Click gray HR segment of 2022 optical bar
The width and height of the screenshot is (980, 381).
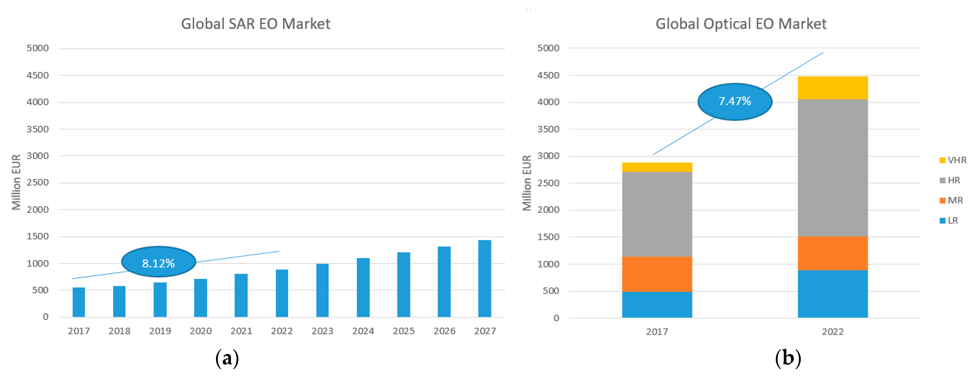pos(832,168)
